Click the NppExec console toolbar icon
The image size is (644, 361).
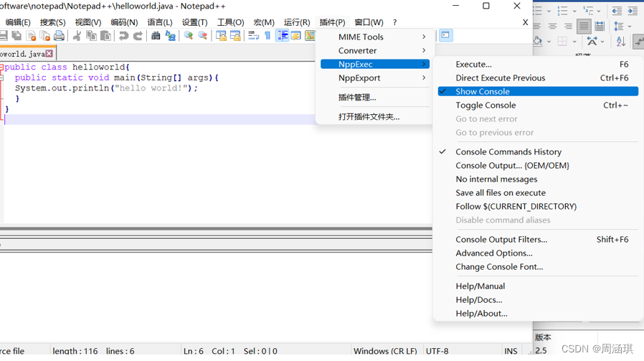(x=445, y=35)
